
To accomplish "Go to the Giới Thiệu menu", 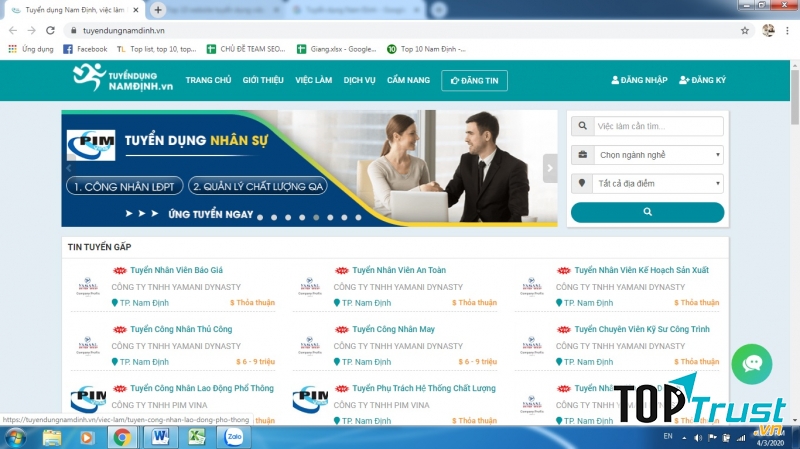I will [263, 80].
